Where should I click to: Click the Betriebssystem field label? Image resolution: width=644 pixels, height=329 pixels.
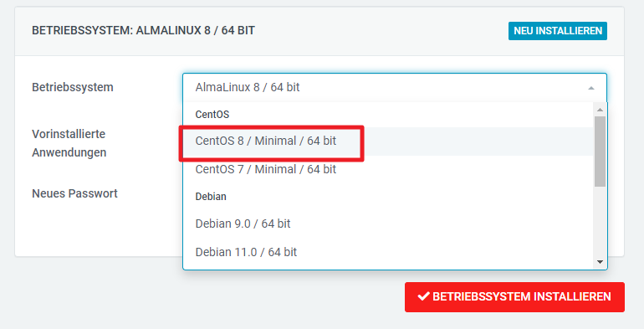click(73, 87)
